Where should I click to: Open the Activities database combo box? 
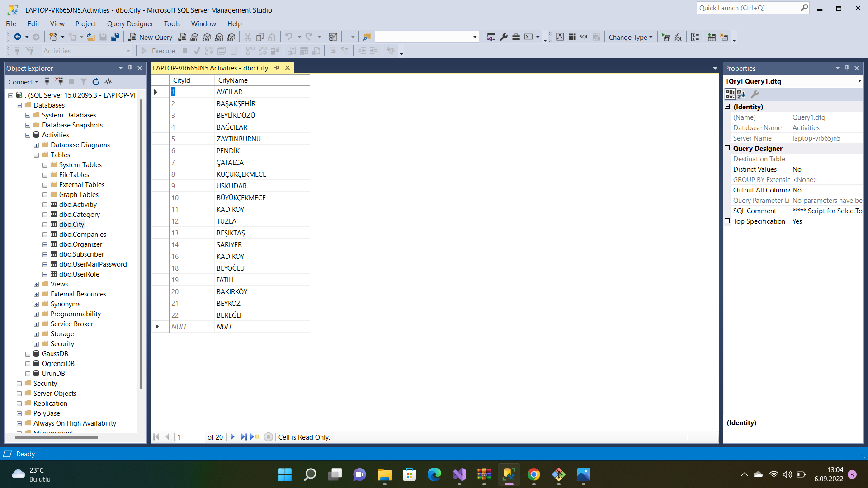(86, 51)
